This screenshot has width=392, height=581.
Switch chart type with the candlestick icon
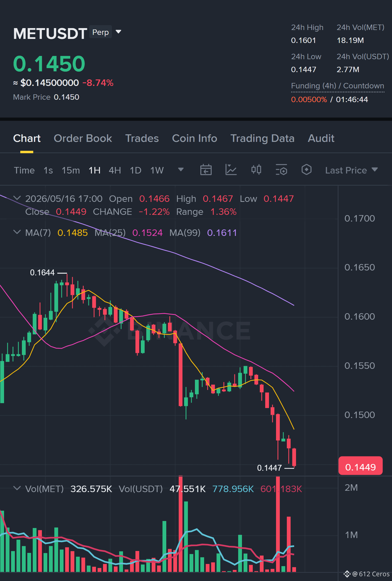pos(256,170)
